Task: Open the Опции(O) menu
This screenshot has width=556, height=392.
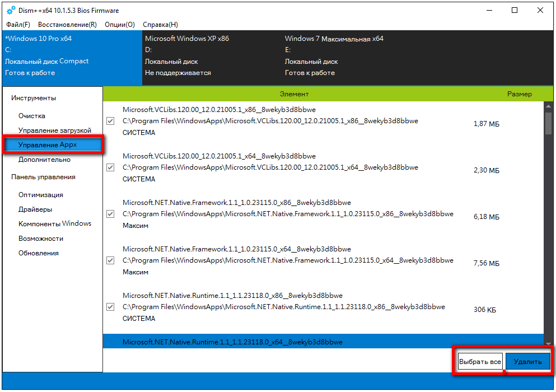Action: 119,25
